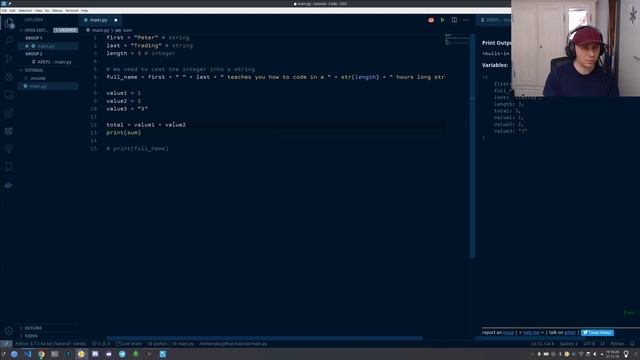Follow the 'gitter' talk link
Screen dimensions: 640x360
click(x=570, y=333)
